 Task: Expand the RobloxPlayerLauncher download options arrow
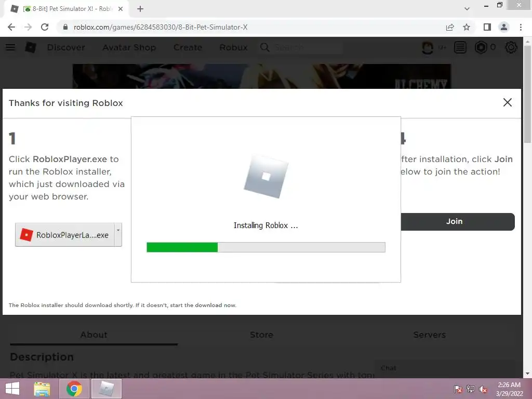pyautogui.click(x=118, y=234)
